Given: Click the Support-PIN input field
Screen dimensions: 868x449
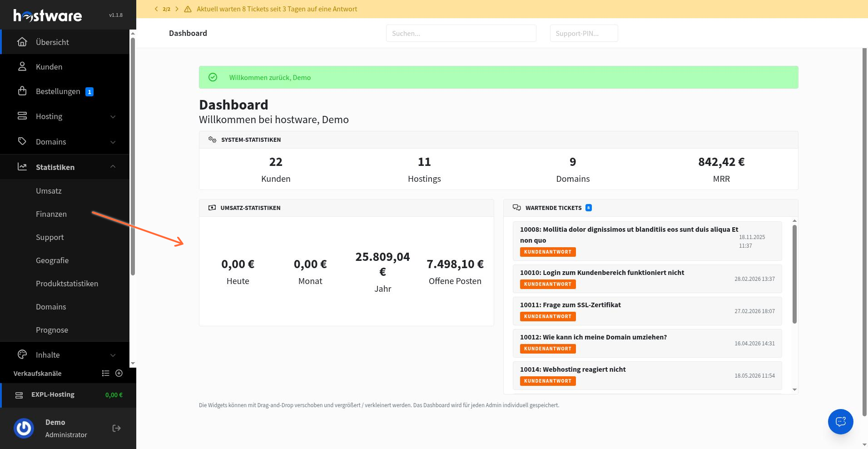Looking at the screenshot, I should 584,33.
